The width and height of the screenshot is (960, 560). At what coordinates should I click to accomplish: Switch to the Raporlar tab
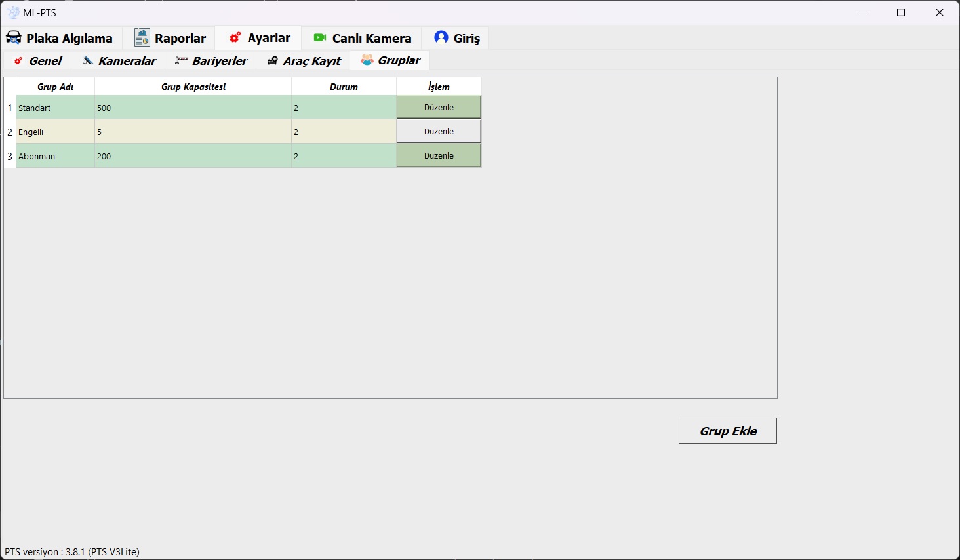(170, 37)
